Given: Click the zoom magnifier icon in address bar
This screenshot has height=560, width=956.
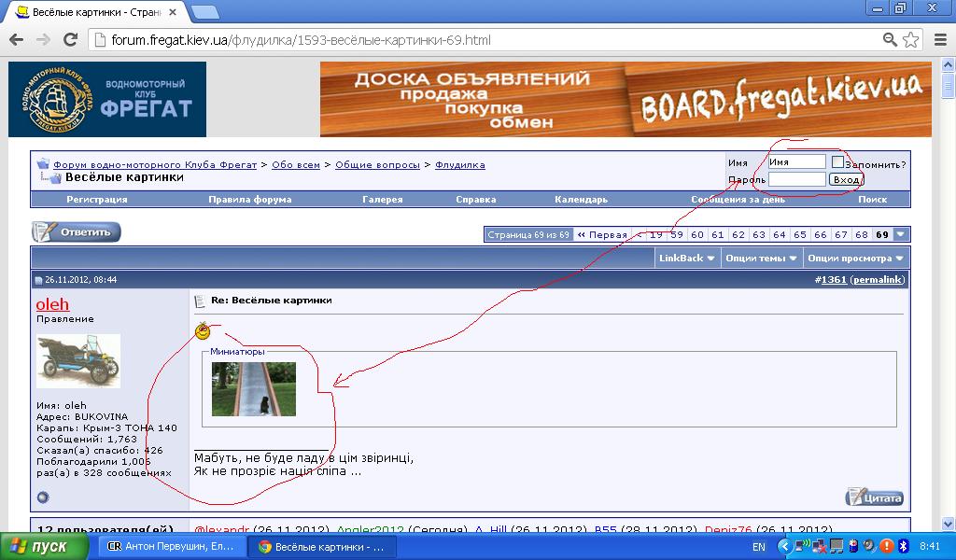Looking at the screenshot, I should click(891, 40).
